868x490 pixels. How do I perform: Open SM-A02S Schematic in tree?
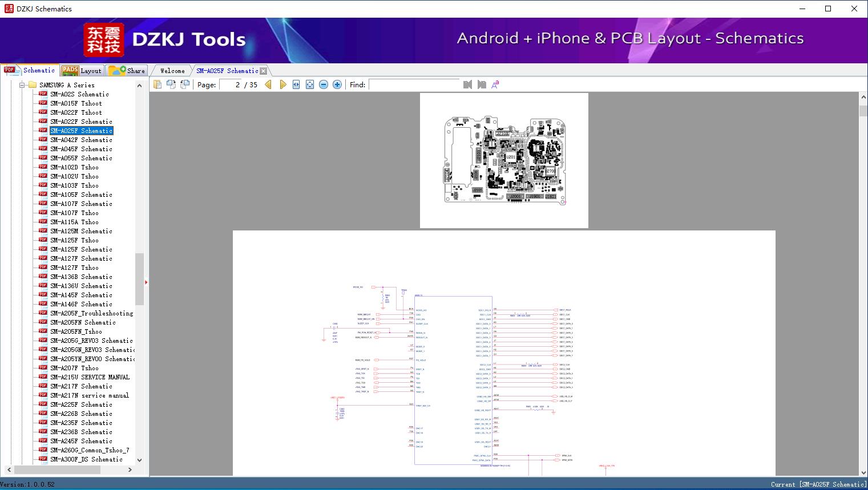pos(79,94)
